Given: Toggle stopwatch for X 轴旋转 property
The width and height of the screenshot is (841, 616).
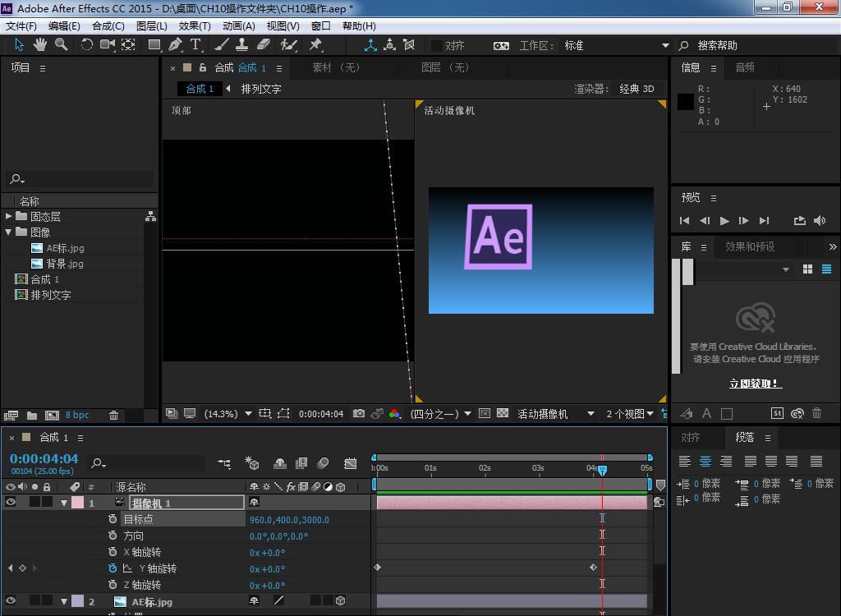Looking at the screenshot, I should (112, 552).
